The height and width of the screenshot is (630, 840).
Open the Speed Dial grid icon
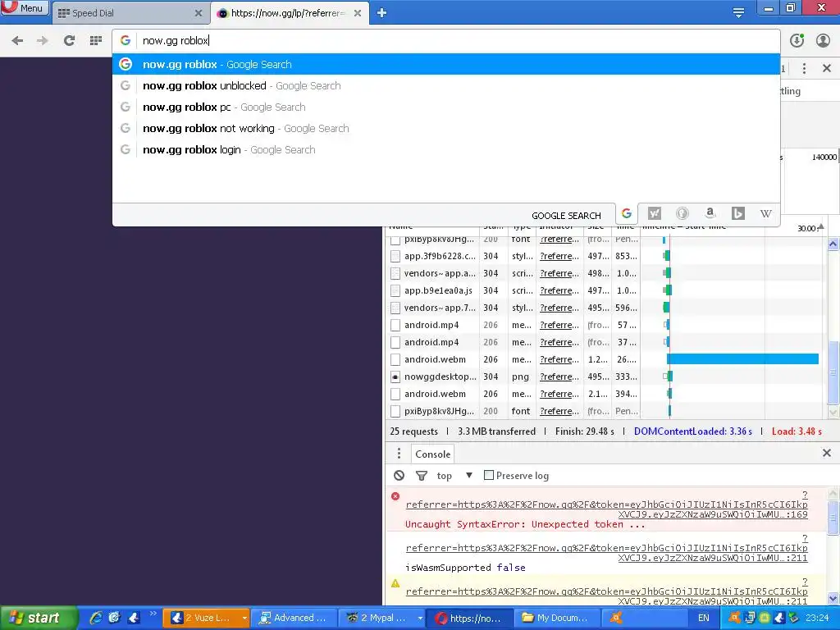96,40
